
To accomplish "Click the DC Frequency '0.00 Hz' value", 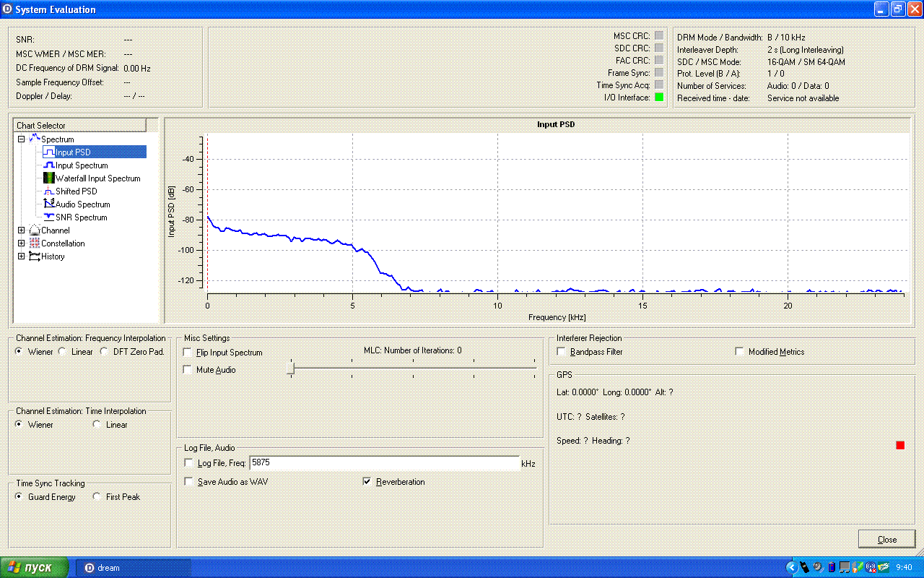I will 137,69.
